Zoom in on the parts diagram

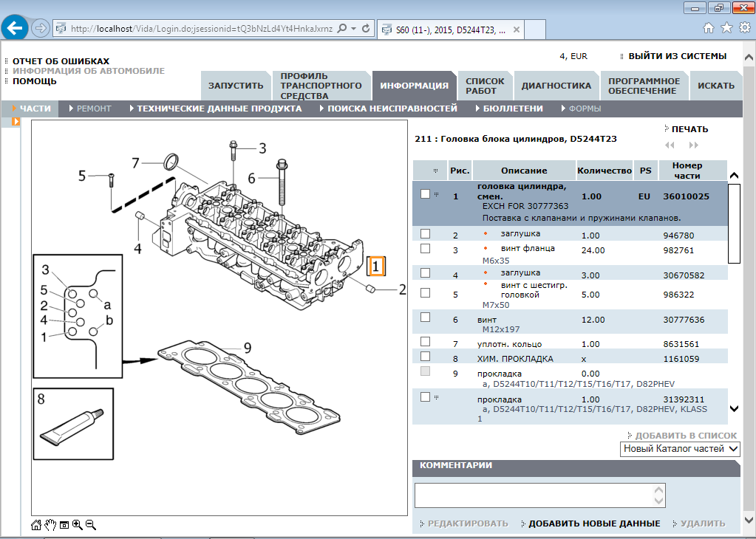pyautogui.click(x=77, y=525)
